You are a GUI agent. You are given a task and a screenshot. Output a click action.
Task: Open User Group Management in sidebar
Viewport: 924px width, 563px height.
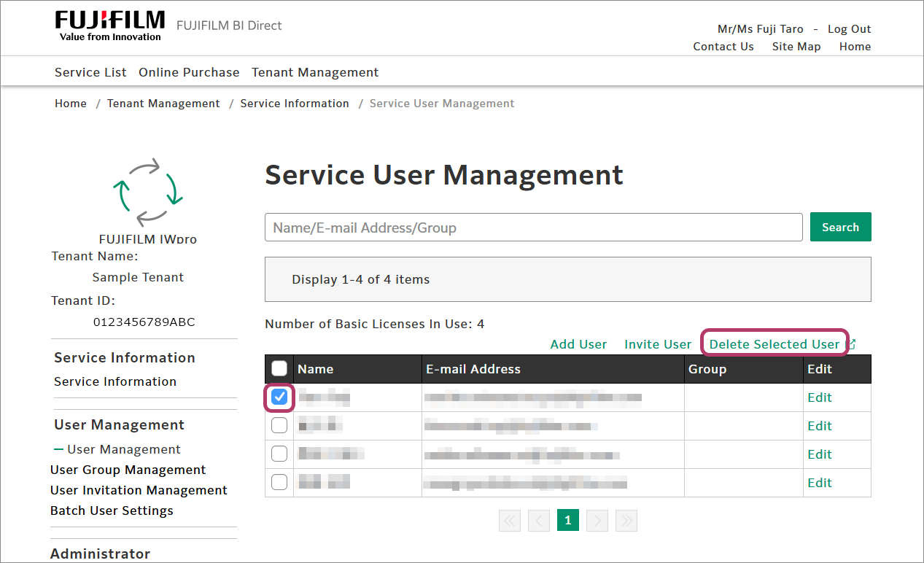pyautogui.click(x=128, y=470)
